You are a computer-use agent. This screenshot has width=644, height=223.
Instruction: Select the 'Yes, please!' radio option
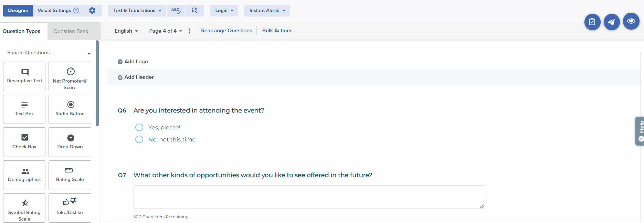click(x=139, y=128)
